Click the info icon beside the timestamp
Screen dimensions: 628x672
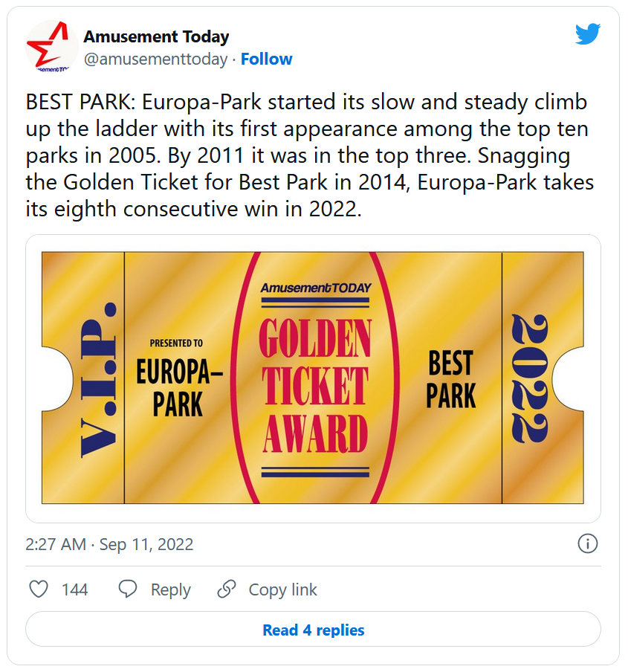pos(587,543)
